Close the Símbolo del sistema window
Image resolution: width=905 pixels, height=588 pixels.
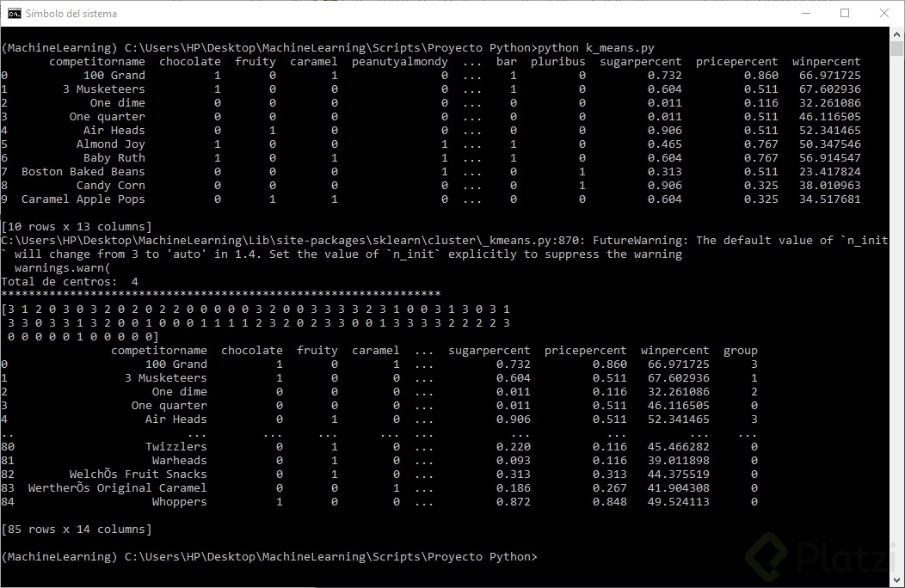click(883, 13)
